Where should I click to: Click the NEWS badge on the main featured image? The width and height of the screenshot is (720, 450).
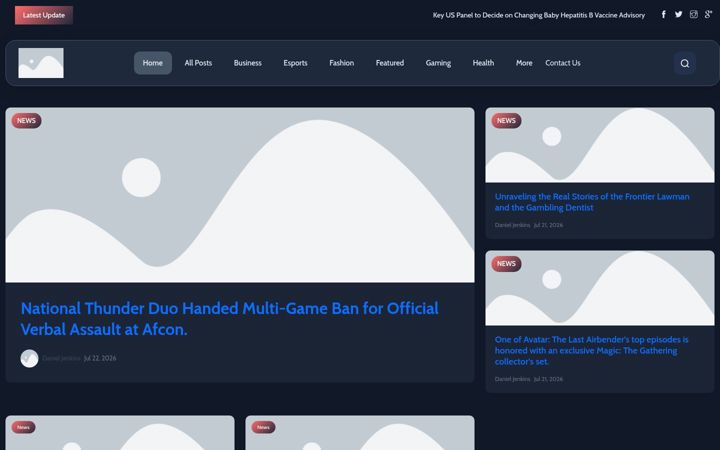tap(27, 121)
